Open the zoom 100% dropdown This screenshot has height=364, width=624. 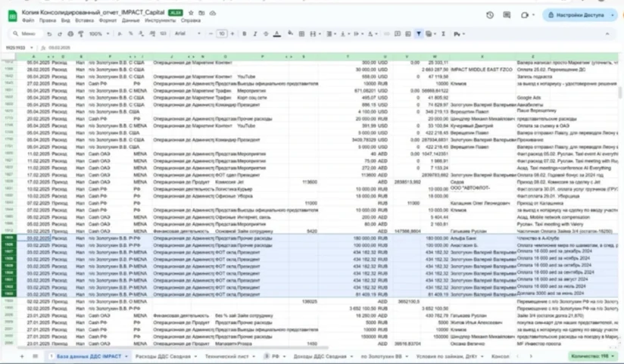99,34
